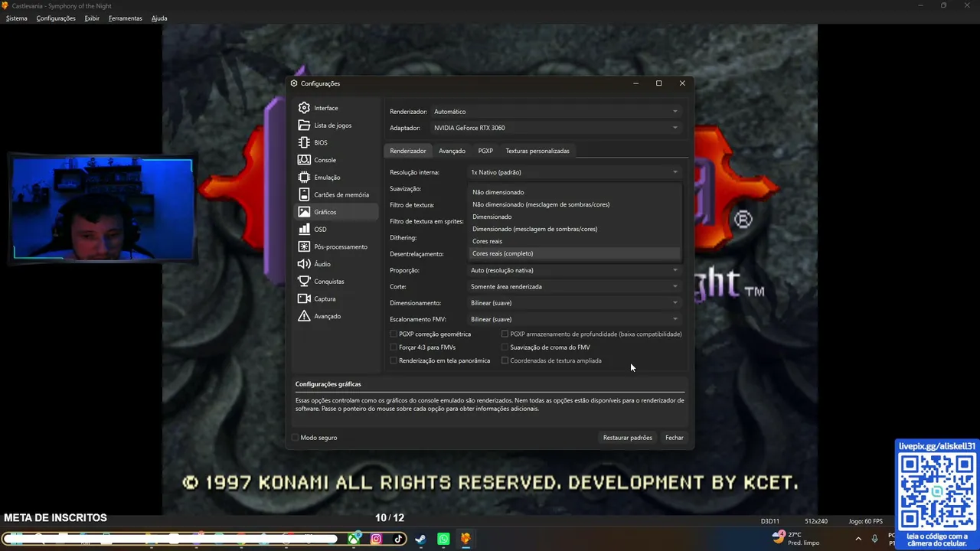The width and height of the screenshot is (980, 551).
Task: Launch TikTok from the taskbar
Action: (x=398, y=539)
